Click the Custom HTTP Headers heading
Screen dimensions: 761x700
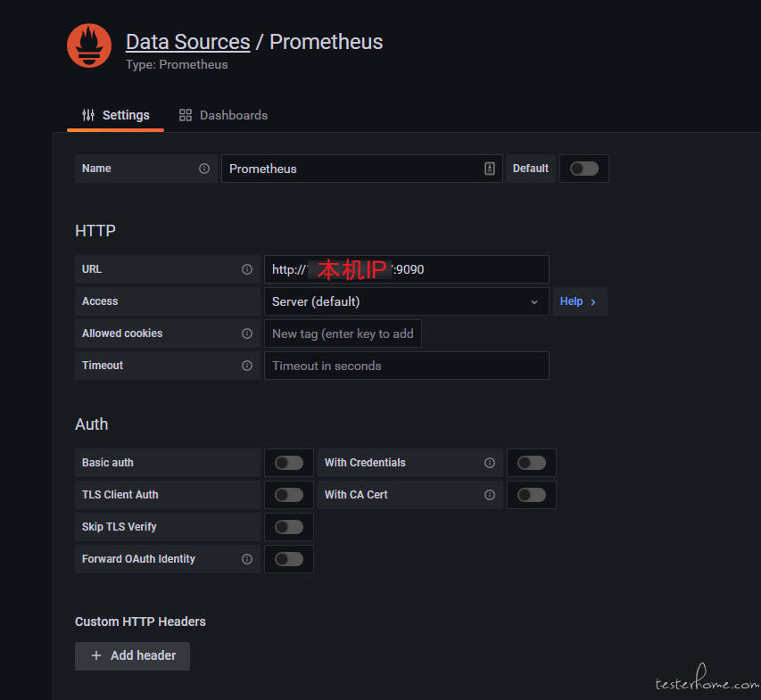click(x=140, y=622)
